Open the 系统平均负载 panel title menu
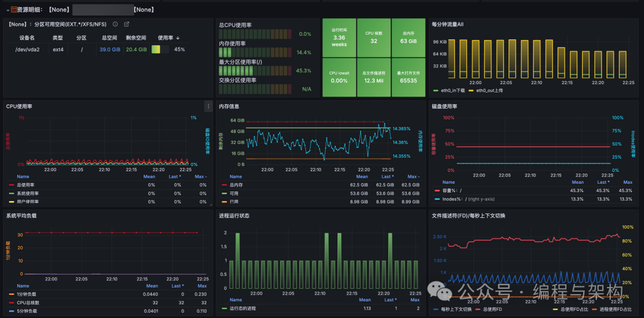The height and width of the screenshot is (318, 644). click(21, 216)
